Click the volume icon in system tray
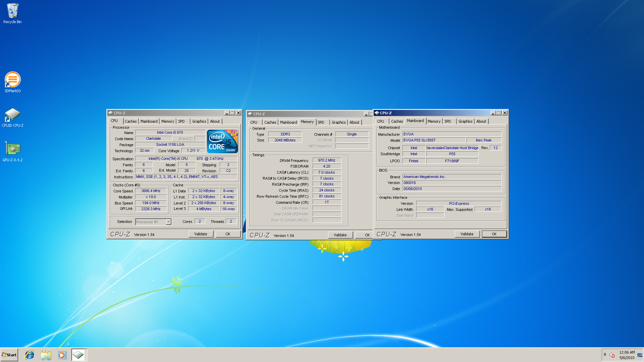644x362 pixels. (612, 355)
